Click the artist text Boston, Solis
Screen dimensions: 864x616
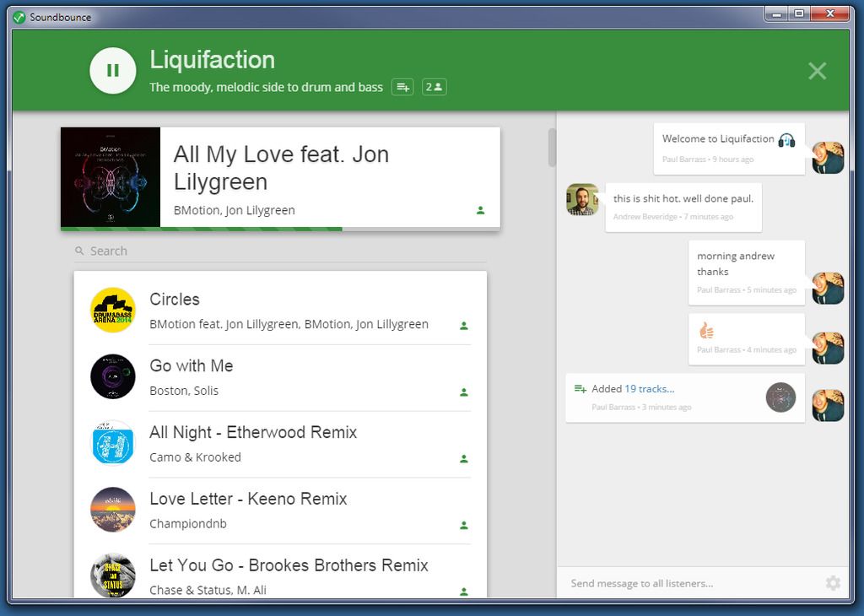184,391
